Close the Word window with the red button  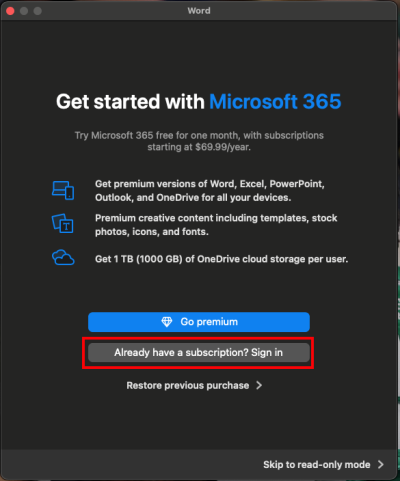10,11
